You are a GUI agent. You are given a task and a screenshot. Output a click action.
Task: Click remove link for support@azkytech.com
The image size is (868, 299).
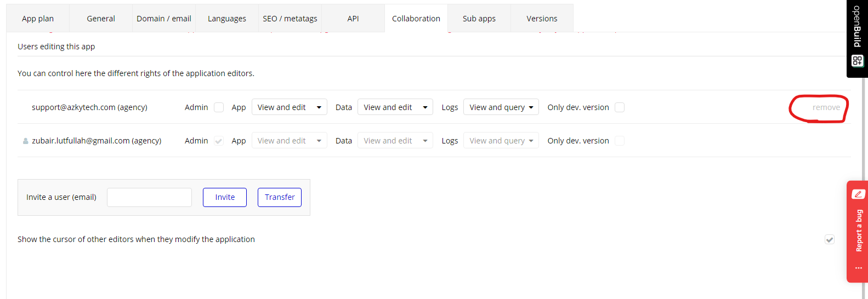pos(826,107)
